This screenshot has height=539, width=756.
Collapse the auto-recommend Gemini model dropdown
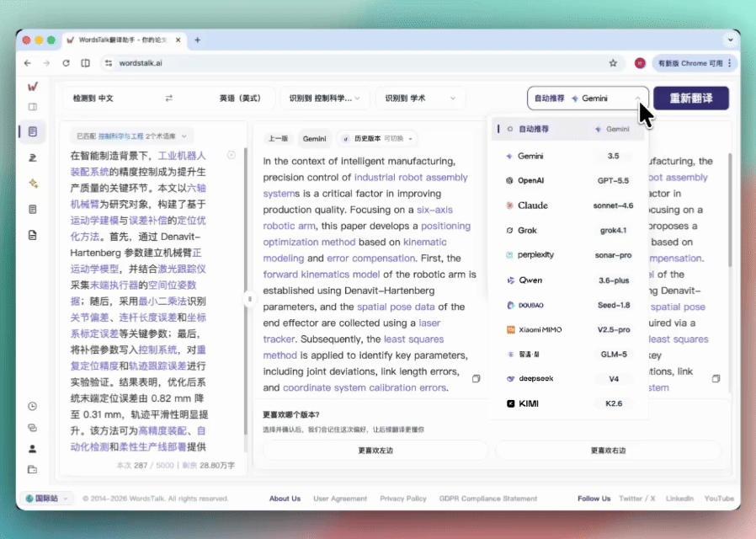[588, 99]
